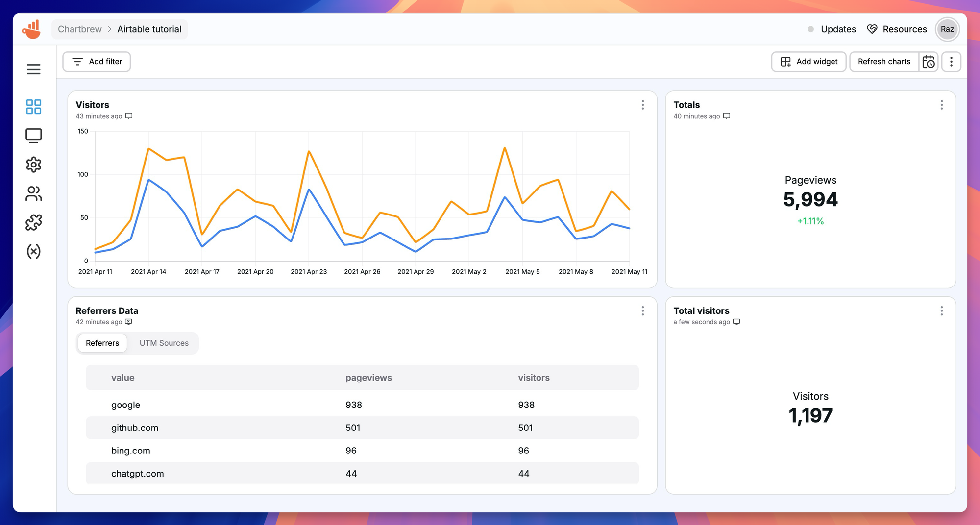
Task: Click the Refresh charts button
Action: 884,62
